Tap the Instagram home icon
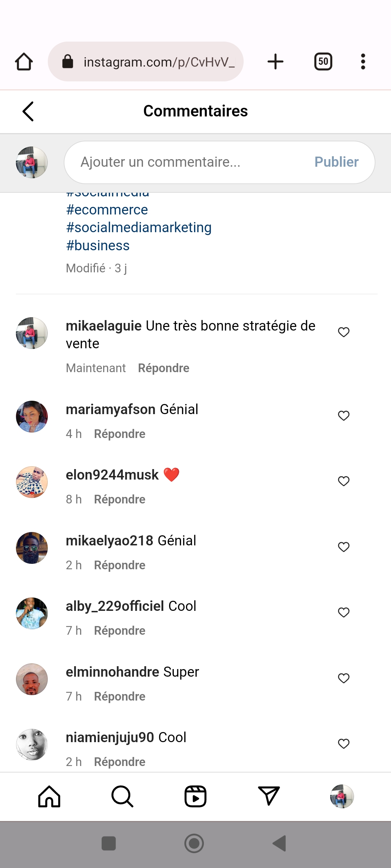391x868 pixels. (x=49, y=796)
